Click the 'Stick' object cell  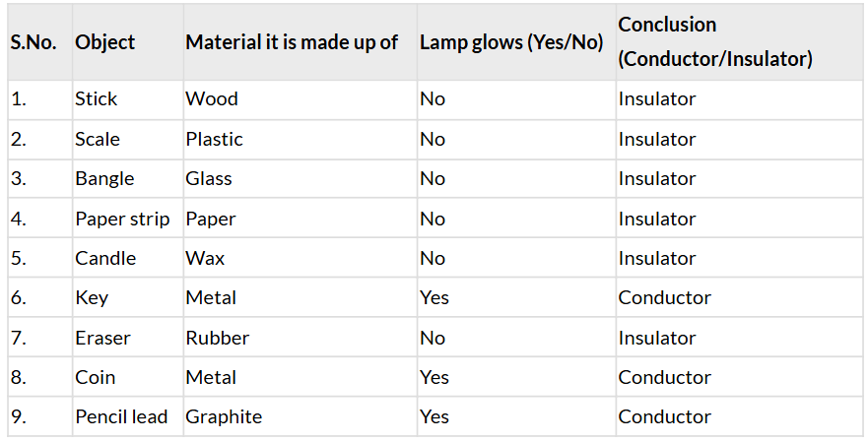tap(97, 99)
